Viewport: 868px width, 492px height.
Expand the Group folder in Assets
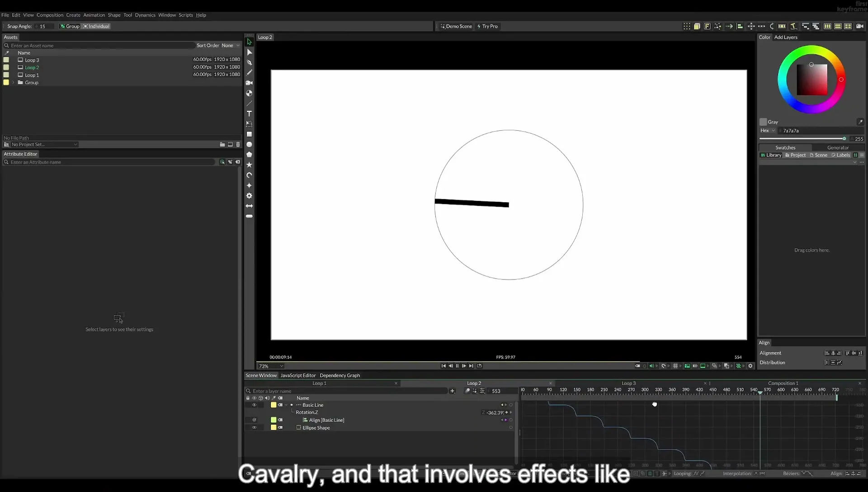[14, 83]
